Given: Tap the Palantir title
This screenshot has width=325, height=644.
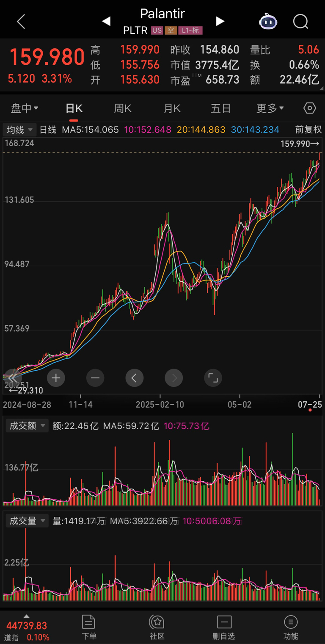Looking at the screenshot, I should pos(162,14).
